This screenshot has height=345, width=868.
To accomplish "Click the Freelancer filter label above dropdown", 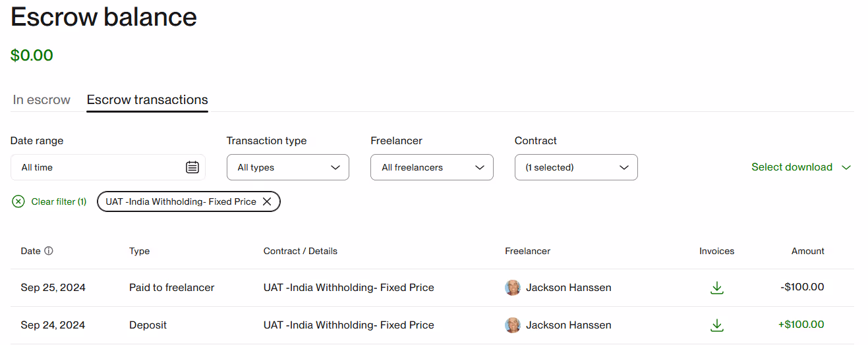I will pos(397,141).
